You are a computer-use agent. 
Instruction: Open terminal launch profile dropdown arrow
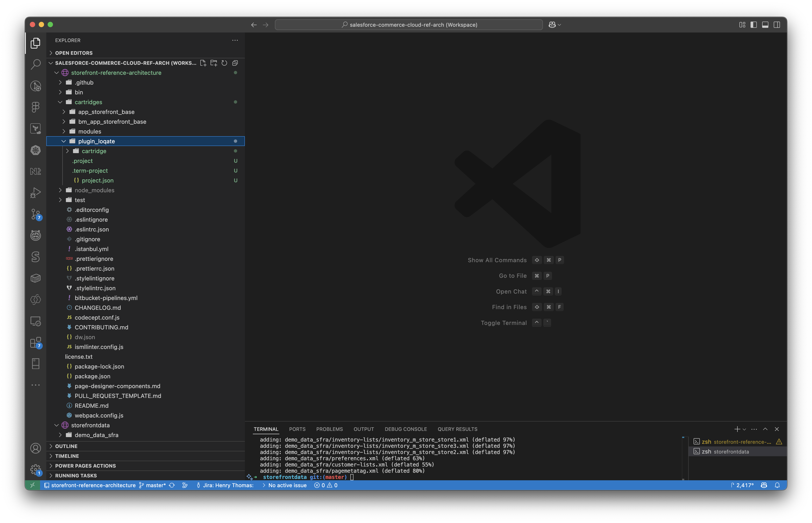[x=744, y=429]
